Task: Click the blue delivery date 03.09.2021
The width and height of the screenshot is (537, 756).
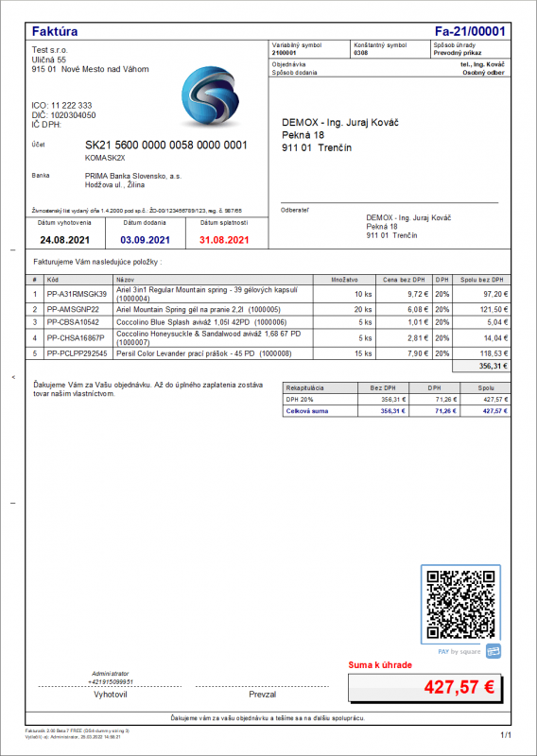Action: [x=145, y=240]
